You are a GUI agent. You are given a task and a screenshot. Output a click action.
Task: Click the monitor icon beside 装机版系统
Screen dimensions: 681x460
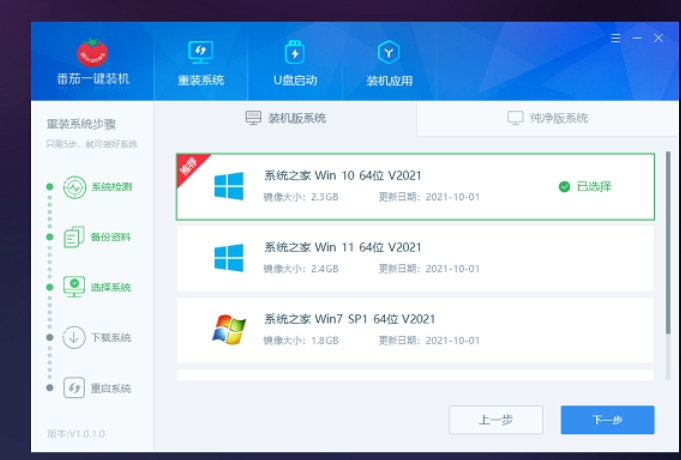(x=253, y=118)
